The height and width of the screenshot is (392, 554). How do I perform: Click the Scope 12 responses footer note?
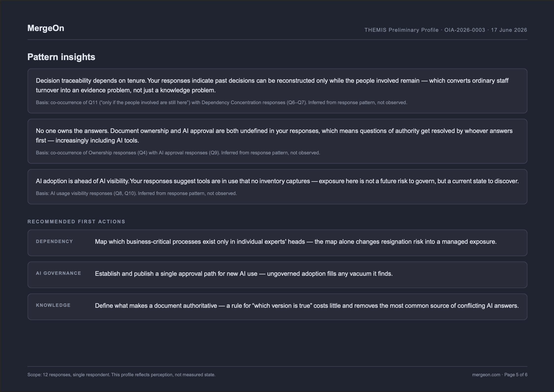point(121,375)
